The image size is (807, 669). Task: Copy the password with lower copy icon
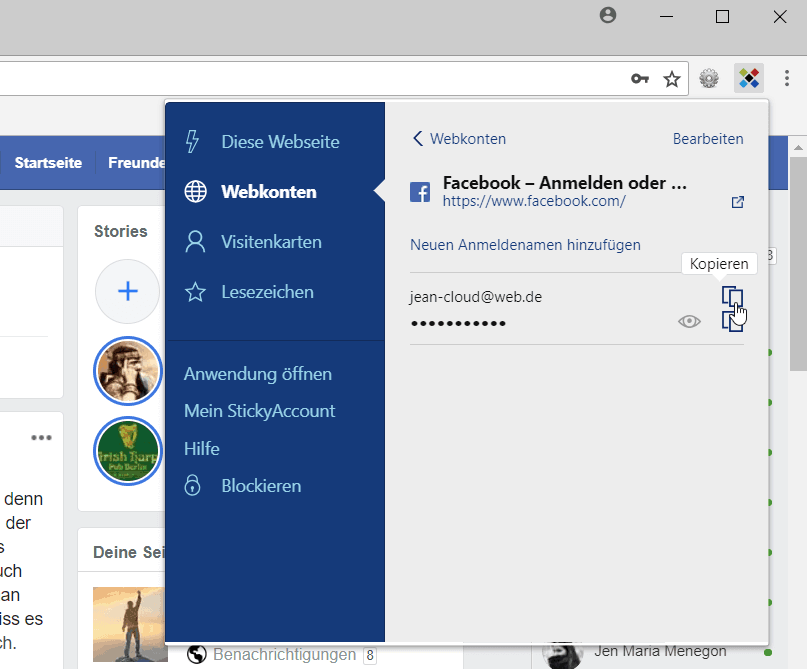pos(732,323)
